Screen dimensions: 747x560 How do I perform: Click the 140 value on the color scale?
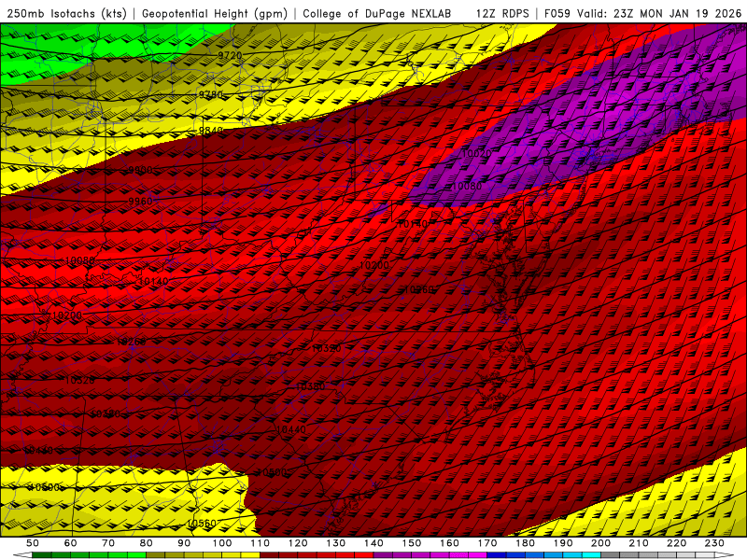[x=373, y=543]
